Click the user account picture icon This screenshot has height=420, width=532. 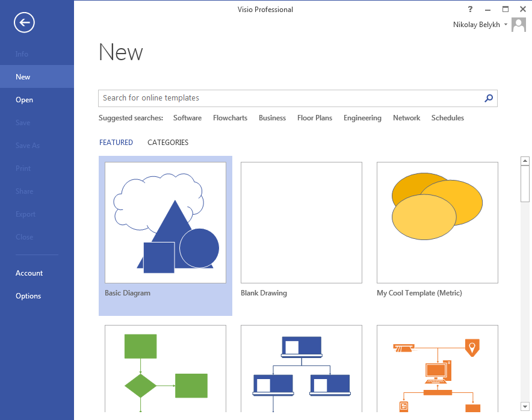pos(518,25)
